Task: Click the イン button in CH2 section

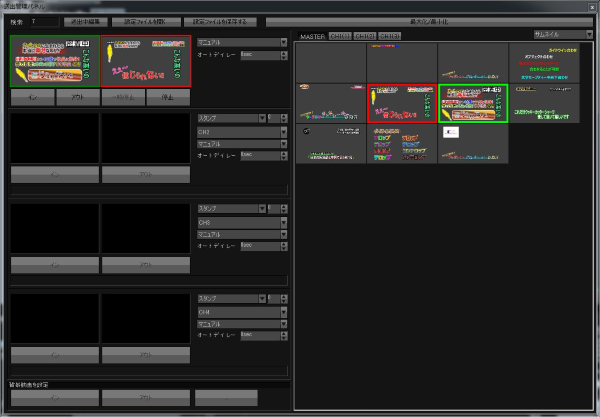Action: click(x=55, y=174)
